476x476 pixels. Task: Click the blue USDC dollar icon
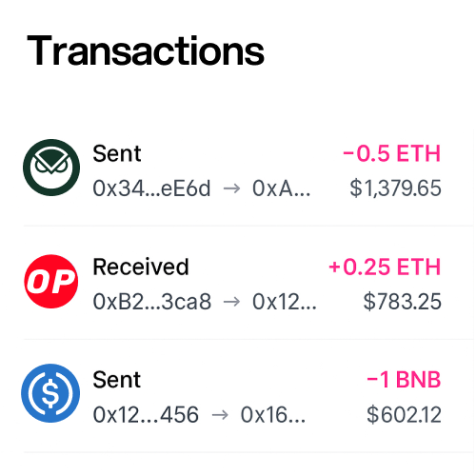[x=50, y=393]
